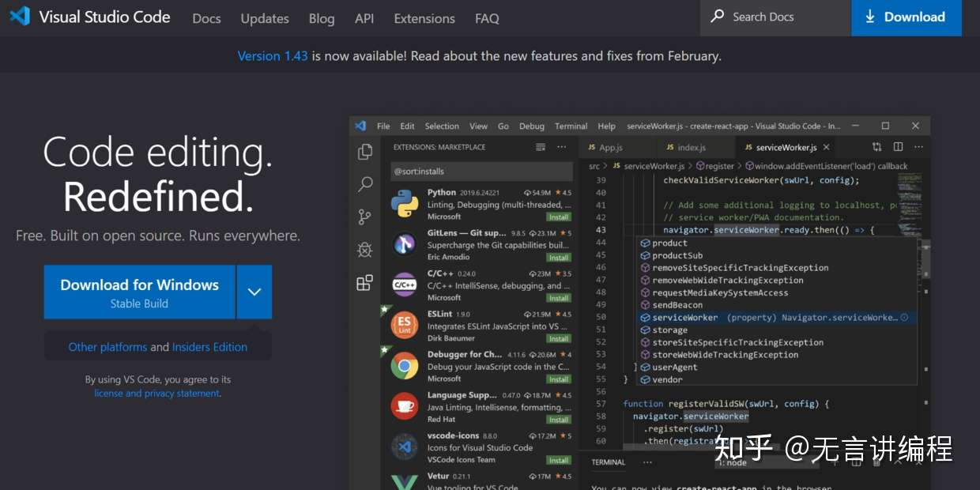Open the Search icon in the activity bar
Image resolution: width=980 pixels, height=490 pixels.
[x=365, y=184]
